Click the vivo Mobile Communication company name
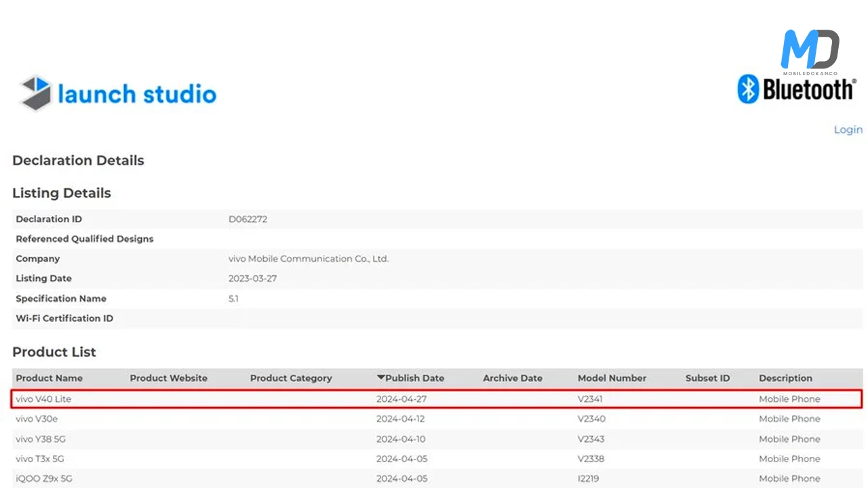868x488 pixels. (x=309, y=258)
